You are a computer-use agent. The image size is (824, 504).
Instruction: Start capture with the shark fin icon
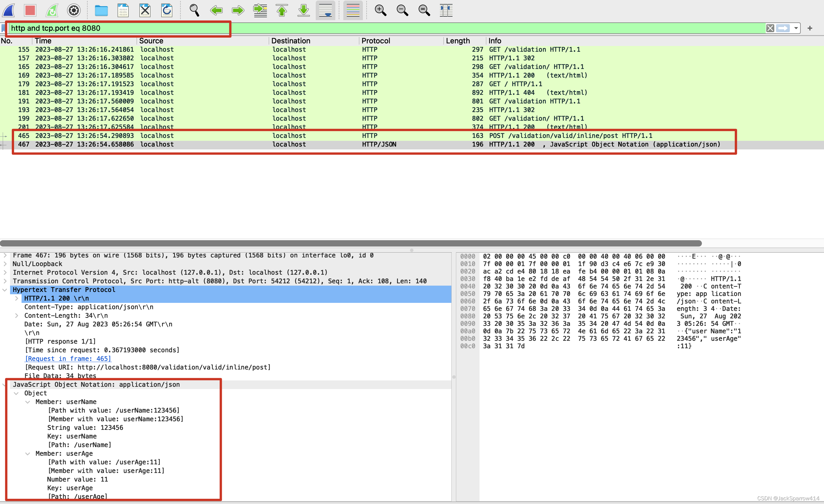(9, 10)
